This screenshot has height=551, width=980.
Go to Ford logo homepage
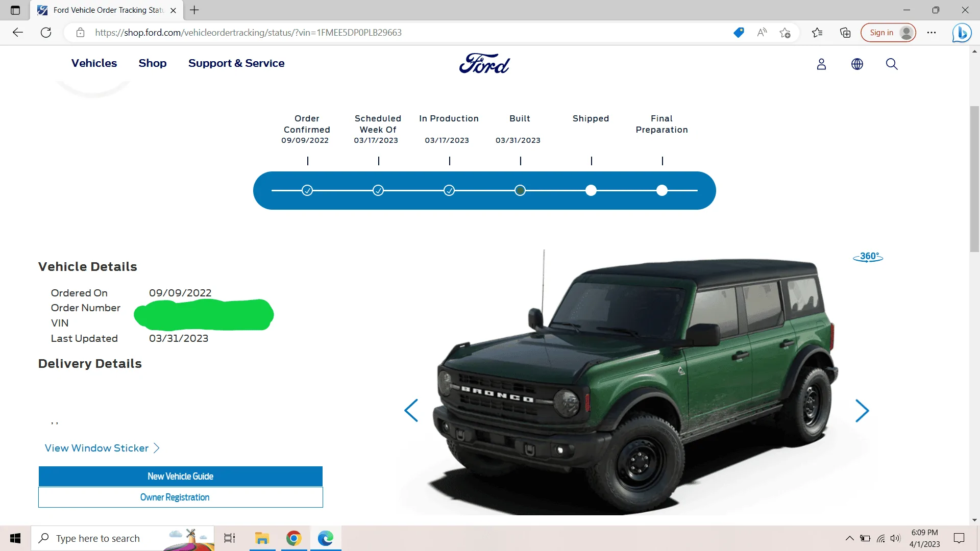484,64
